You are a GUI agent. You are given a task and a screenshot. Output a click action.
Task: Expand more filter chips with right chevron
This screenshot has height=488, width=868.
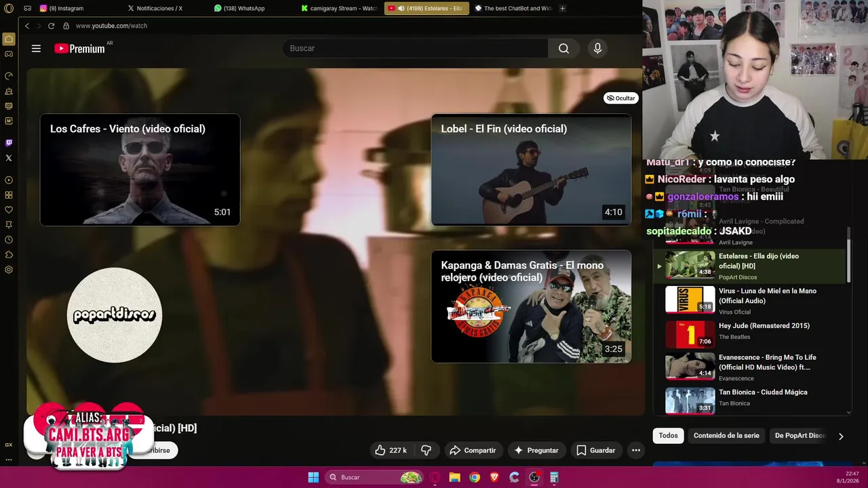tap(841, 436)
